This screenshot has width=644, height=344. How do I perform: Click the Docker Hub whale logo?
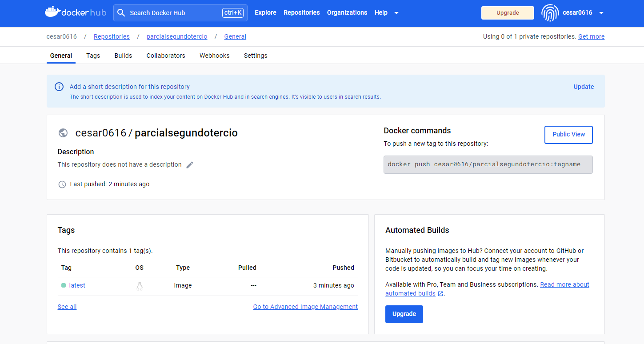point(52,12)
